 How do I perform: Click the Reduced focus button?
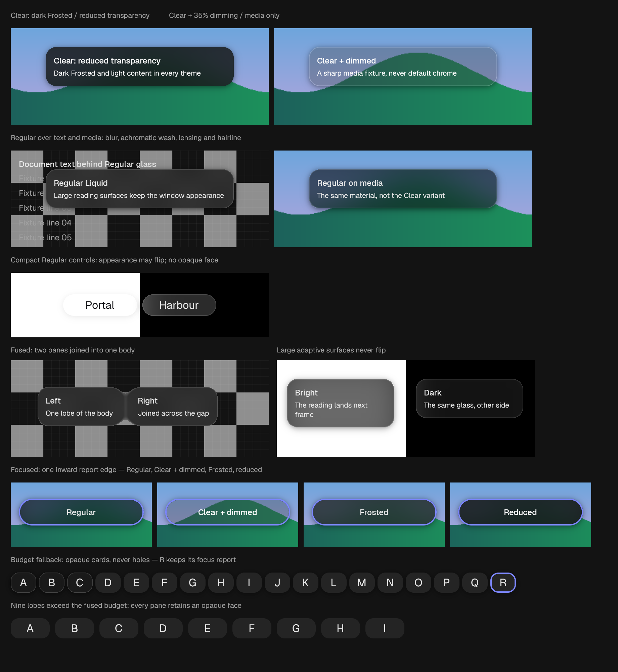click(521, 512)
